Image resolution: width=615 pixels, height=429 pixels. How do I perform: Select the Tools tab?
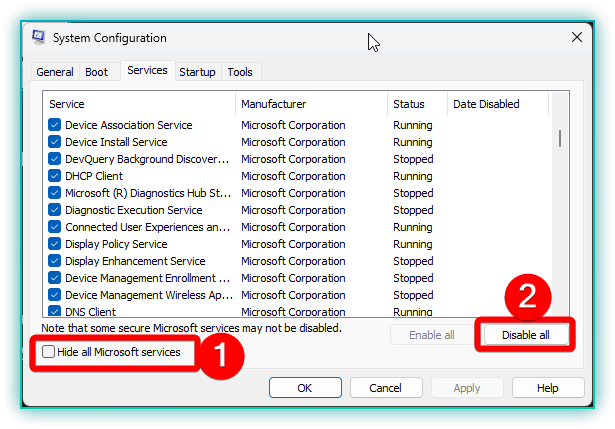pyautogui.click(x=240, y=72)
